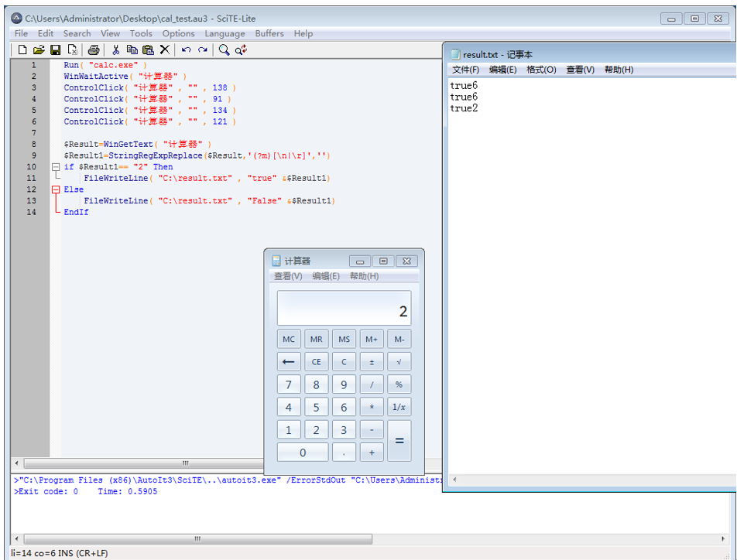Open the Language menu
The width and height of the screenshot is (737, 560).
(225, 33)
